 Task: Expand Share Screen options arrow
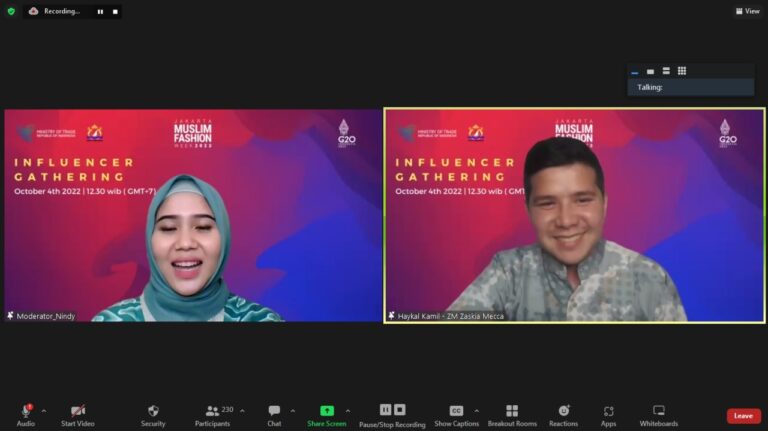(348, 410)
